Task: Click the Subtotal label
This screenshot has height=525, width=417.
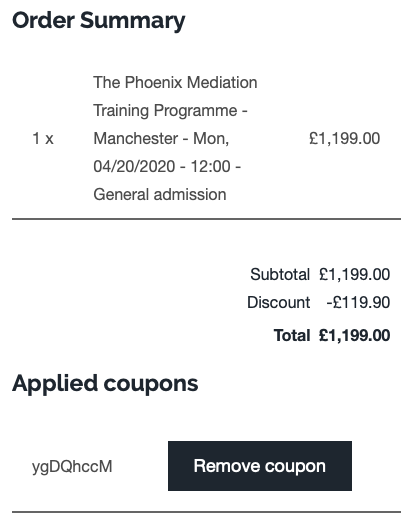Action: pos(280,274)
